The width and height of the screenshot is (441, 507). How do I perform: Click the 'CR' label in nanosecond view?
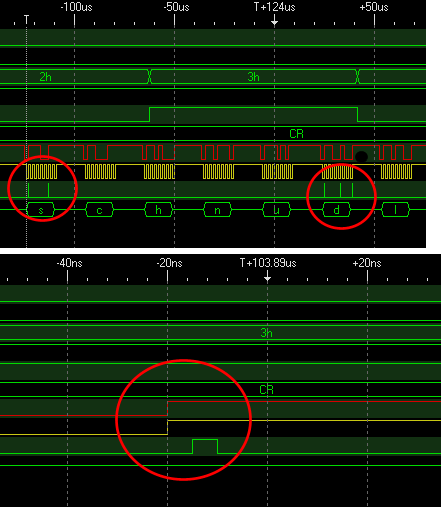click(x=266, y=389)
